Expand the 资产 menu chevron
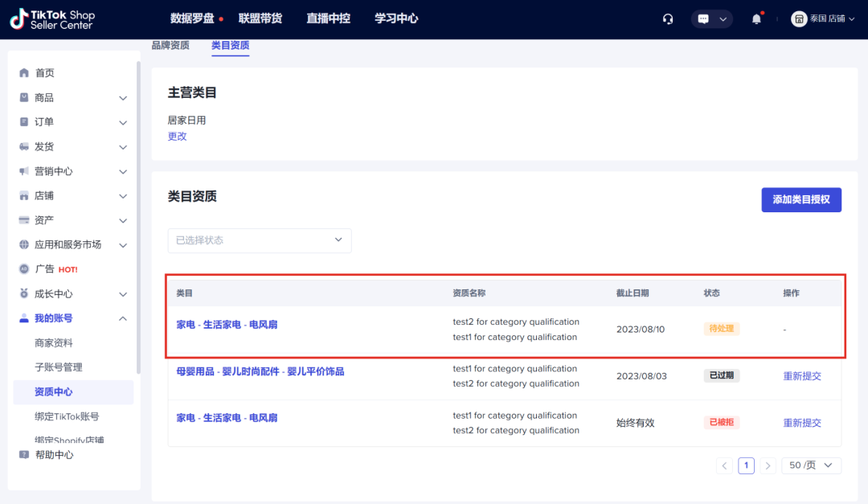 (x=123, y=220)
